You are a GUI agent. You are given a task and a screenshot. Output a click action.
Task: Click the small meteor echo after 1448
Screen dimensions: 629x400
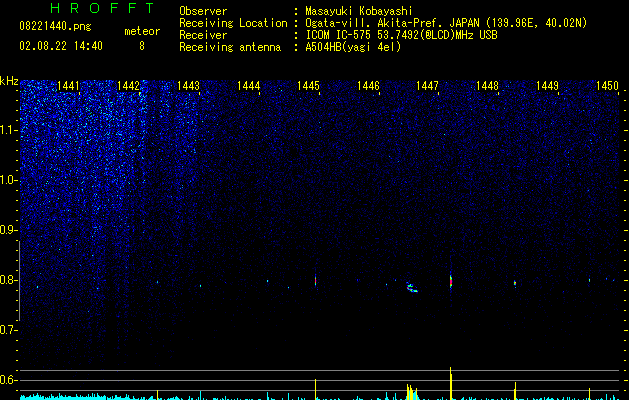tap(515, 284)
